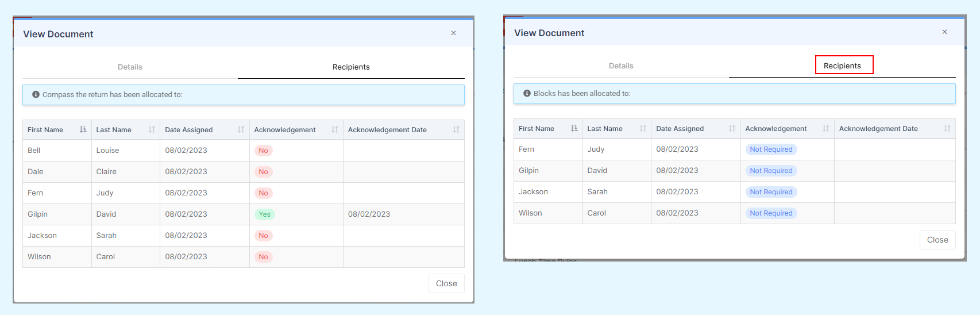The height and width of the screenshot is (315, 980).
Task: Select 'Dale' cell in left table
Action: tap(57, 172)
